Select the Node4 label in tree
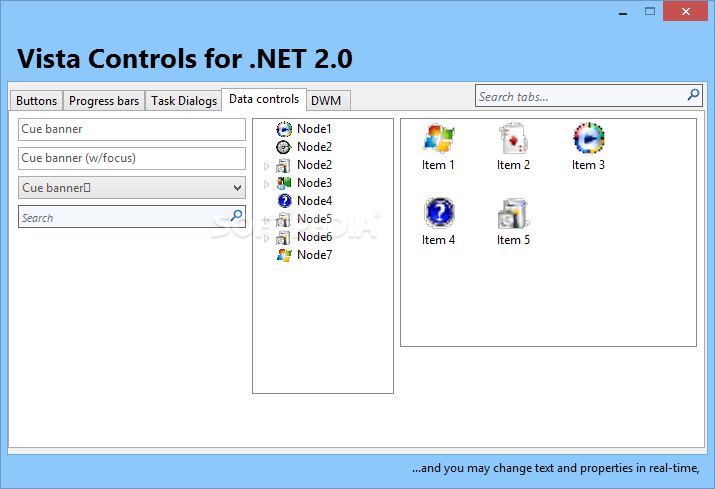 [x=315, y=201]
